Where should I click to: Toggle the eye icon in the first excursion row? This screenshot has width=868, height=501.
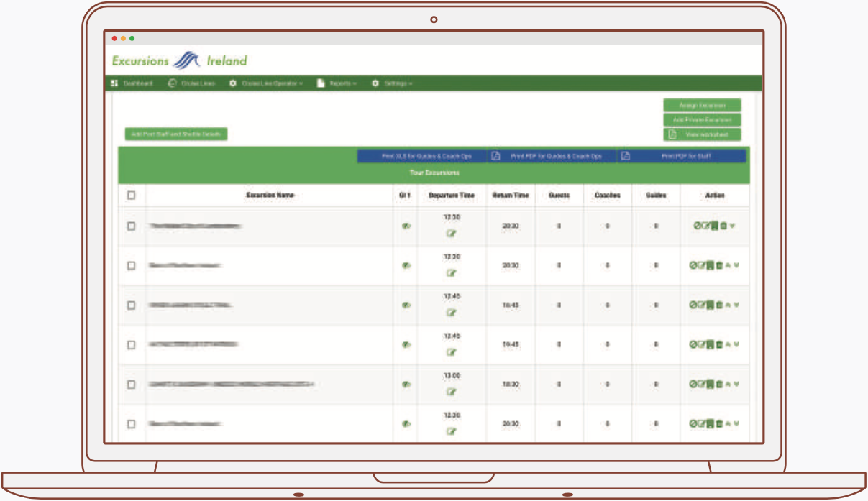(406, 226)
